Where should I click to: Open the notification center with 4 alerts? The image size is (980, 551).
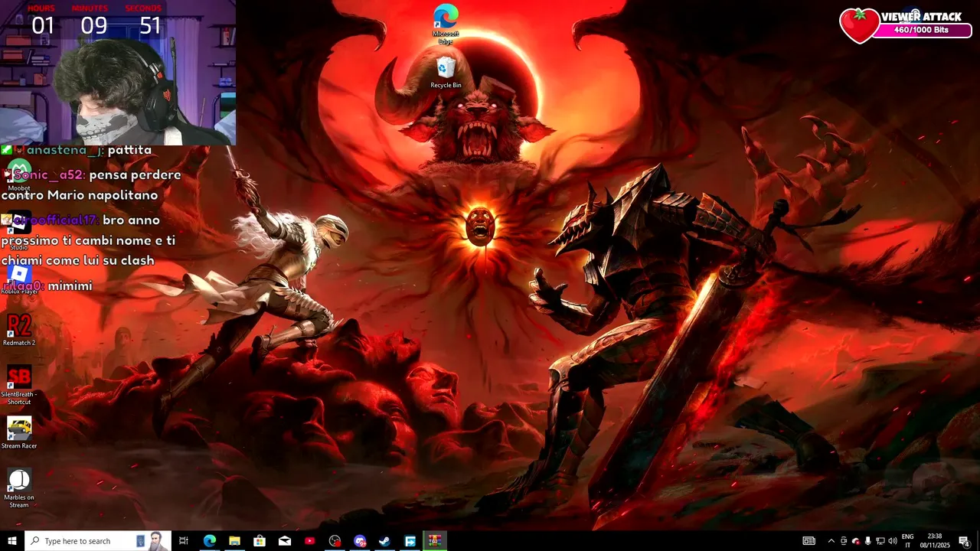point(965,541)
